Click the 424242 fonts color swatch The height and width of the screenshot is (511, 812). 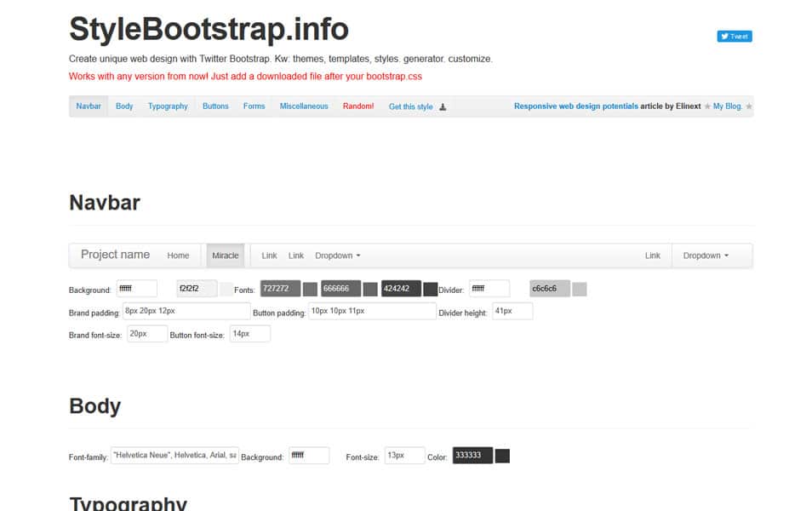coord(399,289)
